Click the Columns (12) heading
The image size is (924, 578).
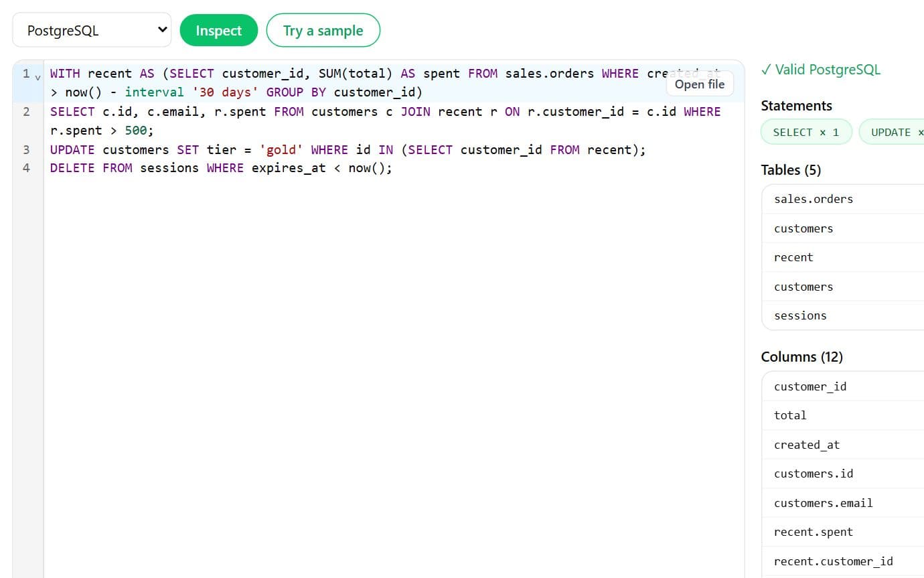pos(801,357)
